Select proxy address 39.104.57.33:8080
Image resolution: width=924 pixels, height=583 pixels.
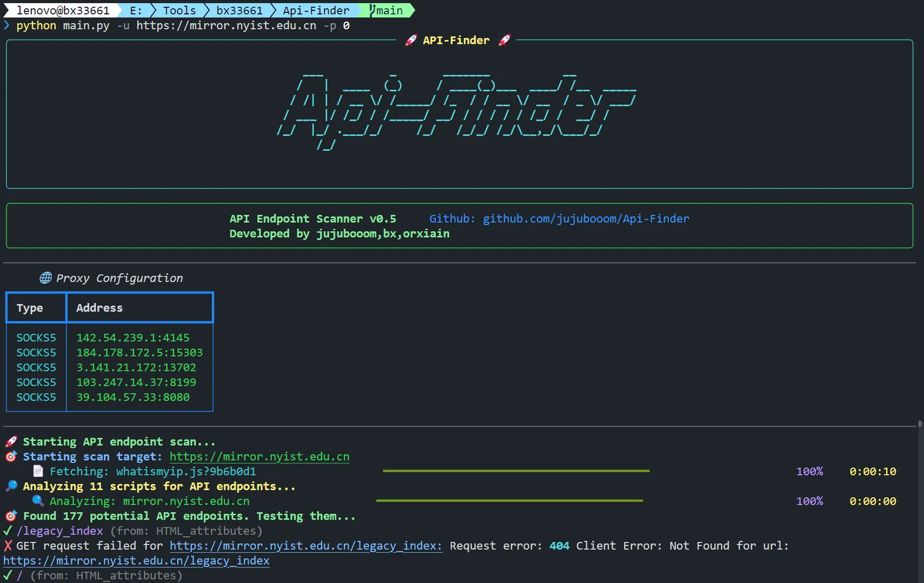point(133,397)
